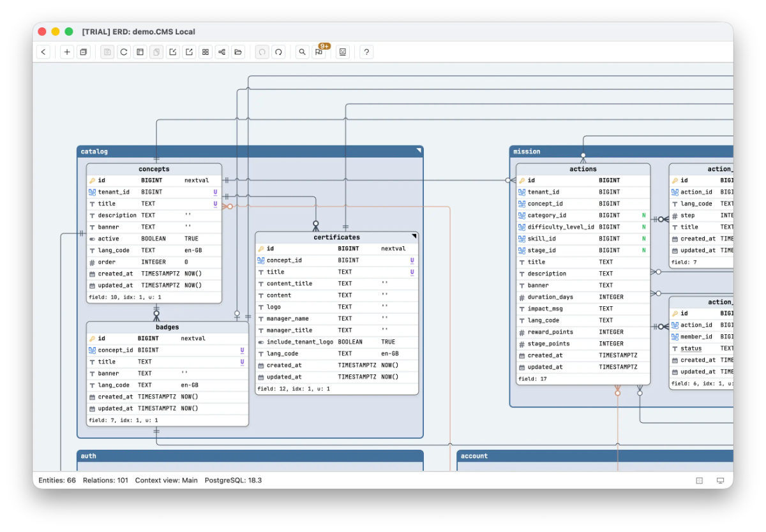Click the "field: 12, idx: 1, u: 1" summary
The height and width of the screenshot is (532, 766).
coord(294,388)
